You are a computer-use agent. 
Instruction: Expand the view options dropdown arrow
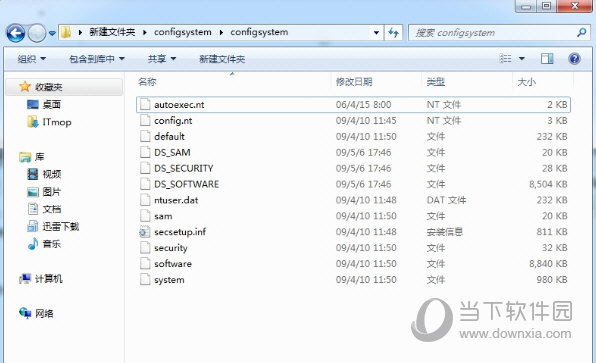(522, 59)
